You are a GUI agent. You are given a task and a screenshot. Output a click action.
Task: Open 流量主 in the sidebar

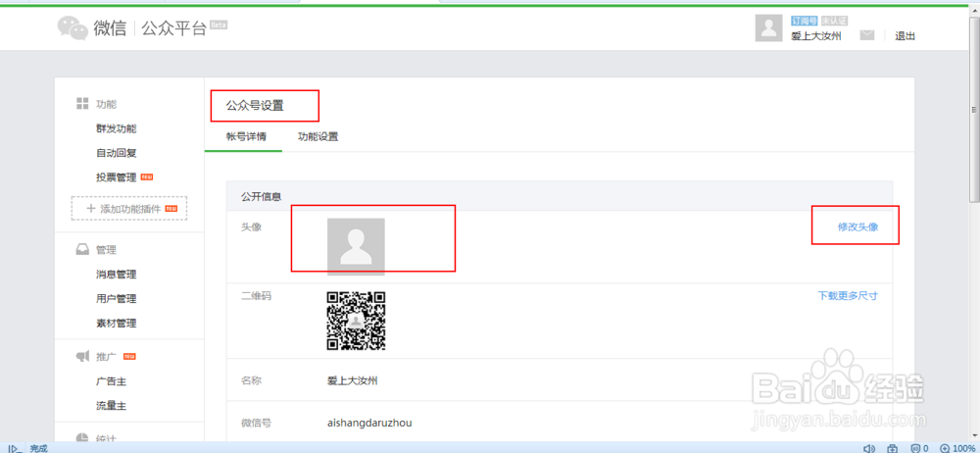coord(112,406)
